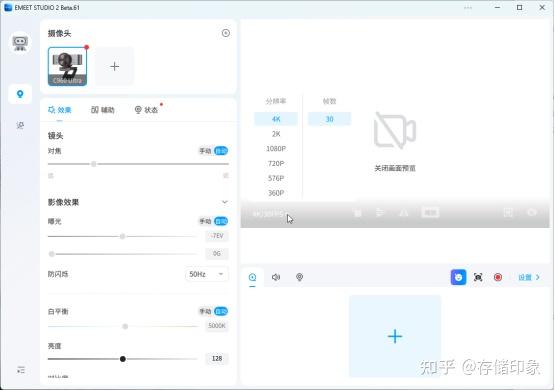Choose 576P resolution option
The width and height of the screenshot is (555, 390).
click(x=276, y=178)
